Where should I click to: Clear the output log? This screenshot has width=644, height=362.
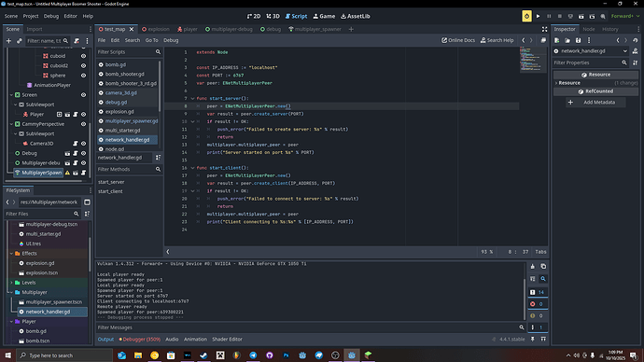tap(533, 267)
